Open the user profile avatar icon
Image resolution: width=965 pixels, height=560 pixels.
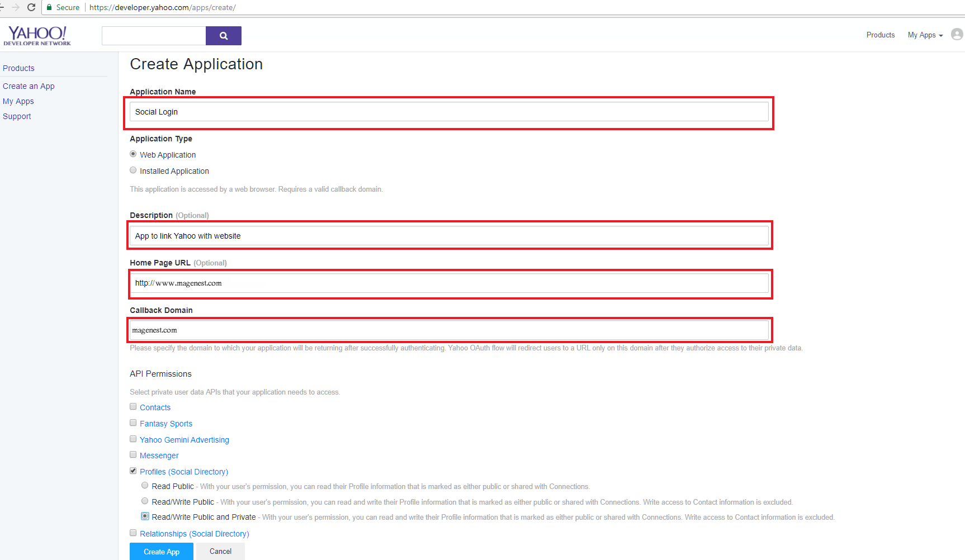coord(957,35)
